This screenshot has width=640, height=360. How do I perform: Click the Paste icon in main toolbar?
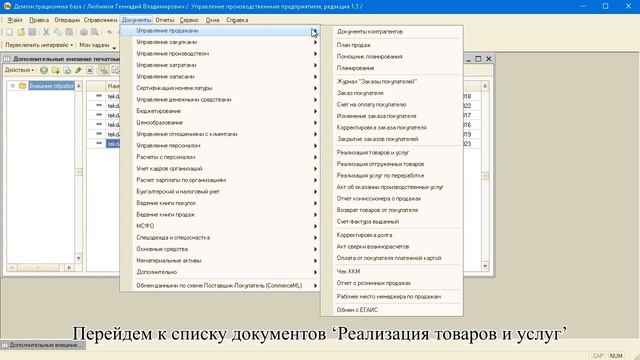click(x=69, y=32)
